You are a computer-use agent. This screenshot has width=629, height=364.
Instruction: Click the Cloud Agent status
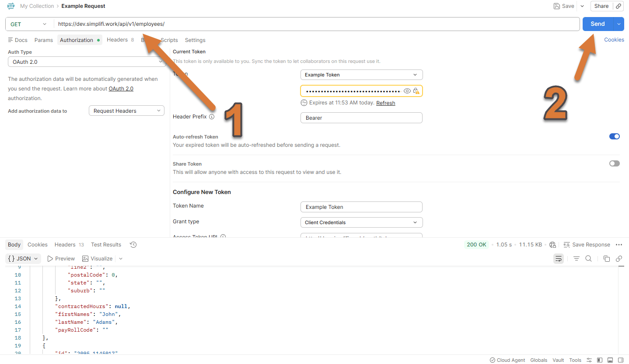pyautogui.click(x=507, y=360)
